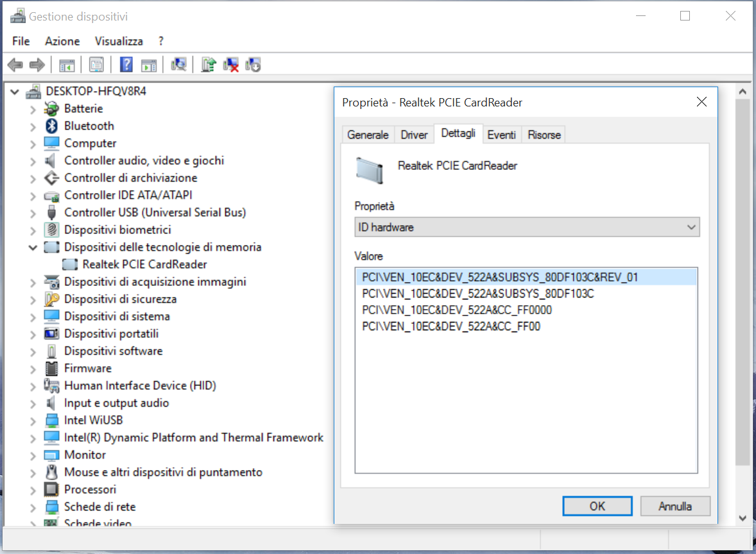Expand the Schede di rete node
The width and height of the screenshot is (756, 554).
pos(32,508)
